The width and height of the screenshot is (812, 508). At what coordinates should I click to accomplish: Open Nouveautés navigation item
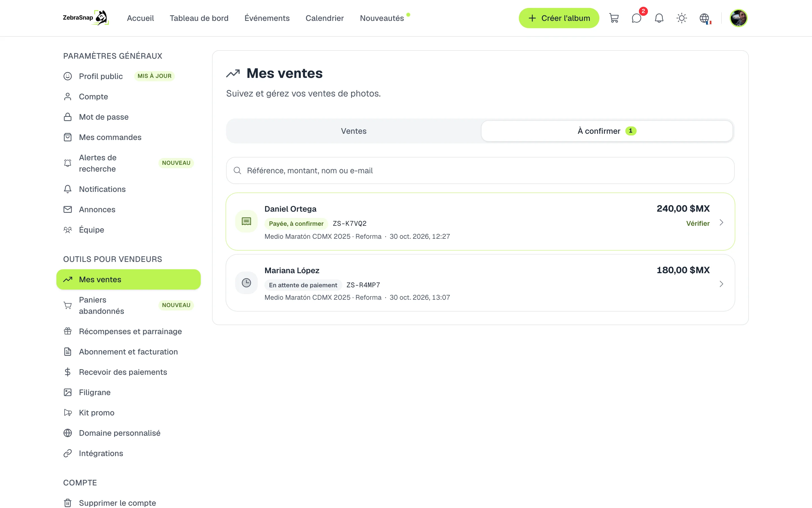tap(382, 18)
